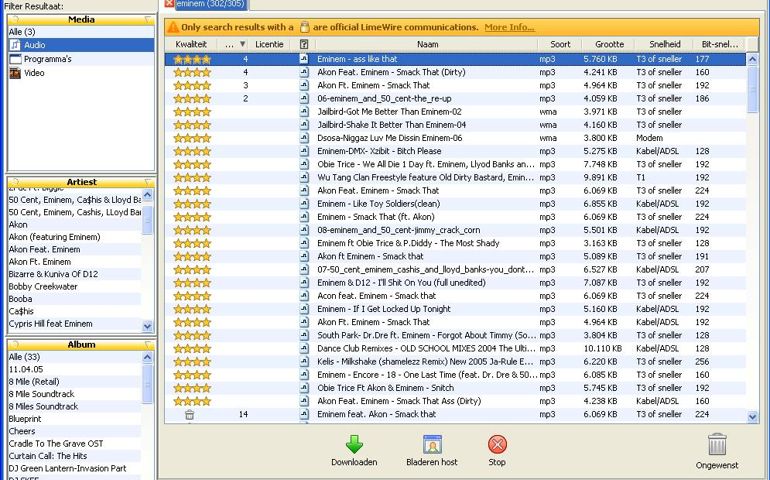Sort results by Kwaliteit column
Image resolution: width=770 pixels, height=480 pixels.
pos(191,44)
